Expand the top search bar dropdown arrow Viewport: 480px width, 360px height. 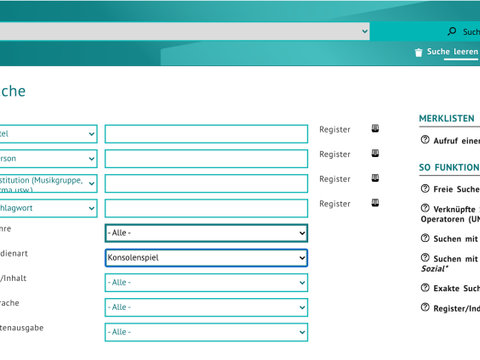point(365,31)
